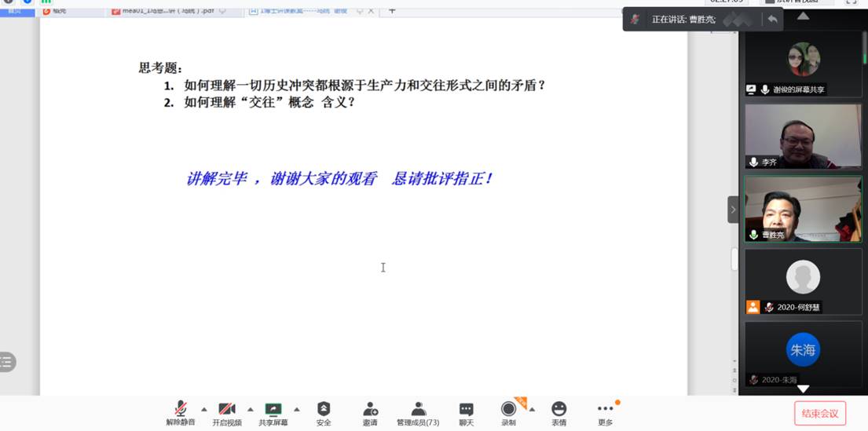Collapse the participant video side panel
The width and height of the screenshot is (868, 431).
coord(733,210)
